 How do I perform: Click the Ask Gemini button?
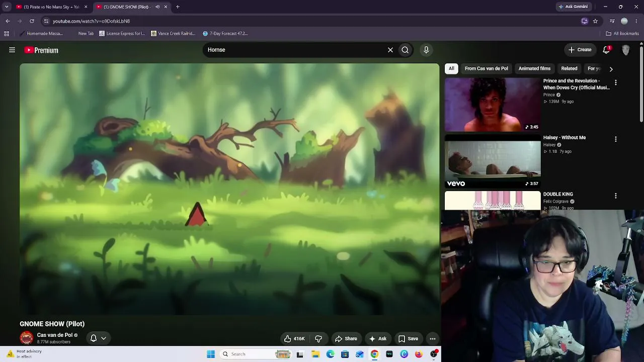573,7
